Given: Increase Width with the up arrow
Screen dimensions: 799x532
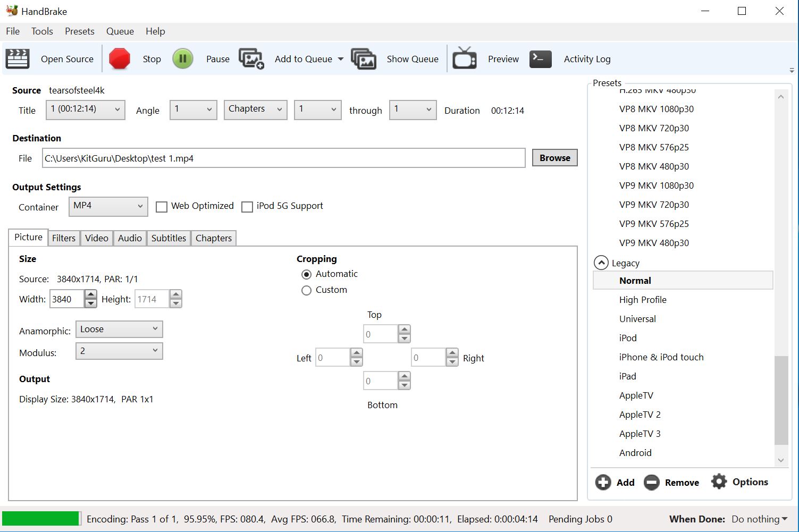Looking at the screenshot, I should 91,294.
